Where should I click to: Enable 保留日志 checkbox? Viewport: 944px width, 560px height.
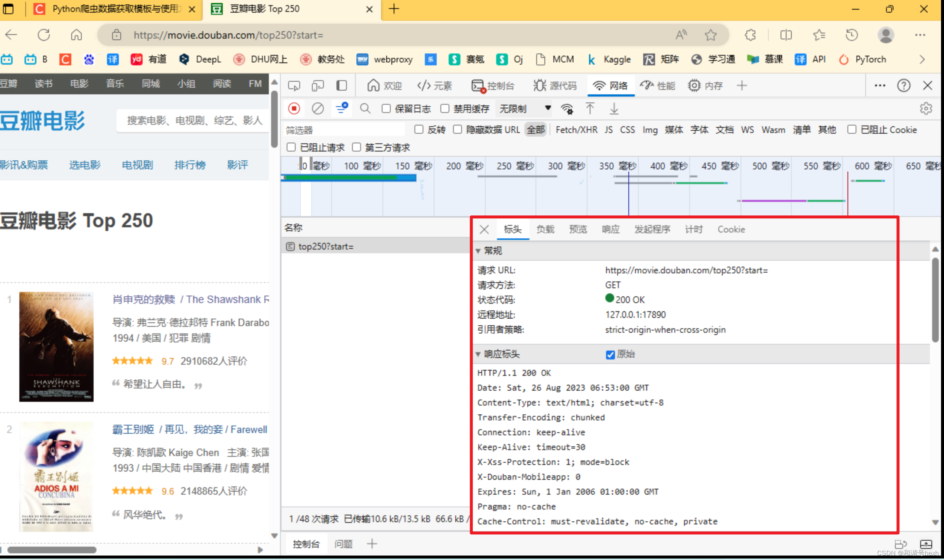click(x=386, y=108)
